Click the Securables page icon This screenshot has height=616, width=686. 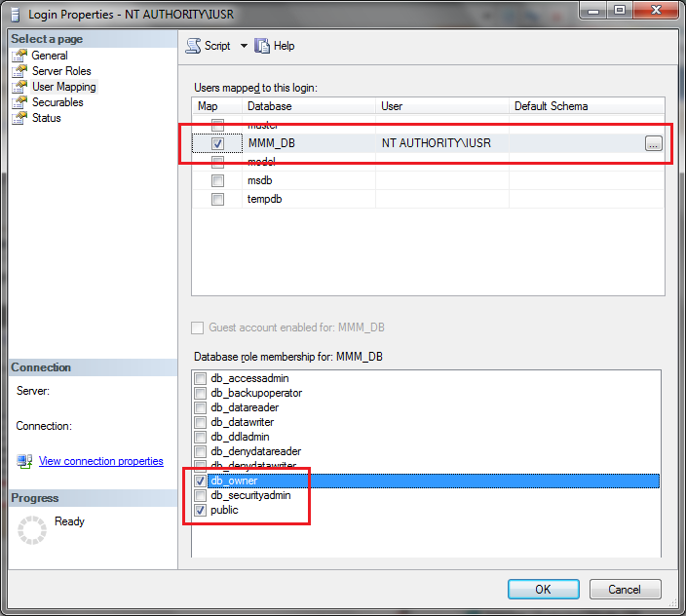(19, 102)
